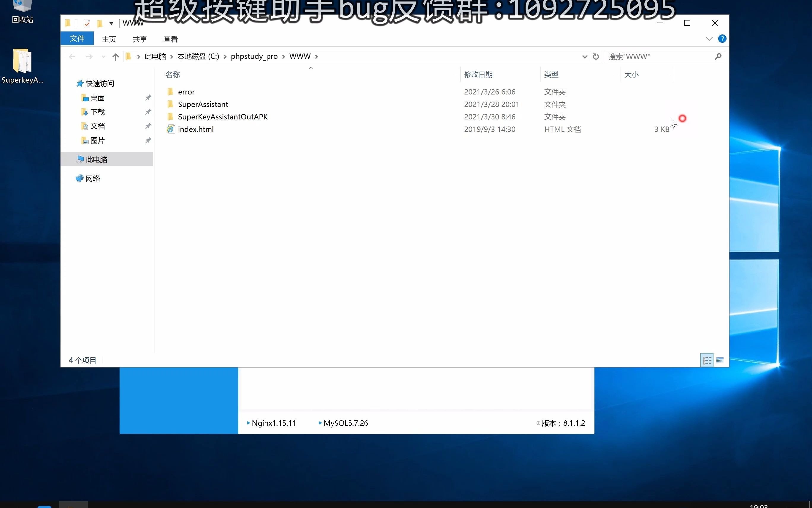Click the SuperKeyAssistantOutAPK folder icon
Image resolution: width=812 pixels, height=508 pixels.
coord(170,116)
